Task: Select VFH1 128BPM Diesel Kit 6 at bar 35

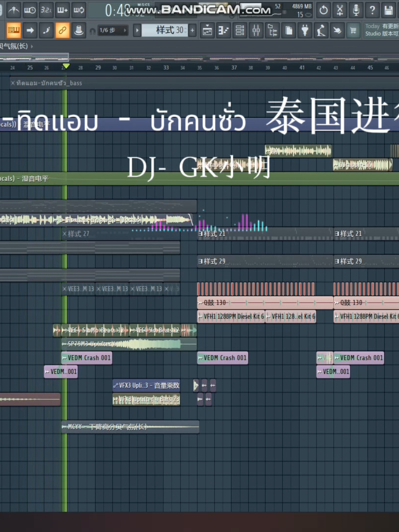Action: (x=231, y=316)
